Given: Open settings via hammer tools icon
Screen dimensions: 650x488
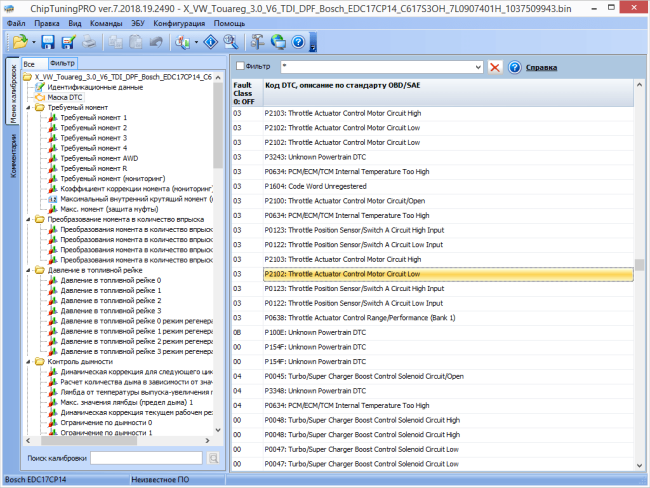Looking at the screenshot, I should (257, 42).
